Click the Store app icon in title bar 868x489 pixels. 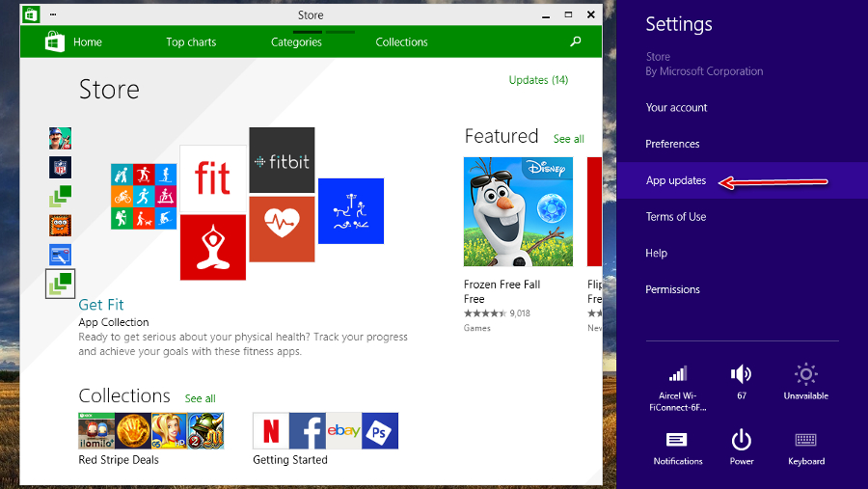[x=31, y=14]
